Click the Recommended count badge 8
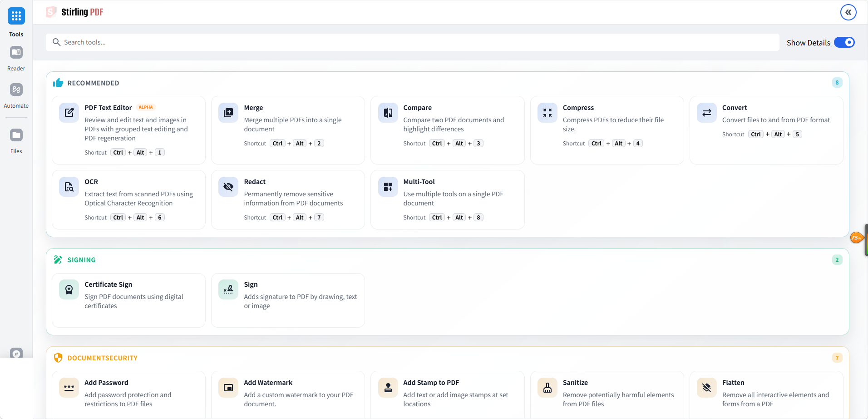 [837, 83]
